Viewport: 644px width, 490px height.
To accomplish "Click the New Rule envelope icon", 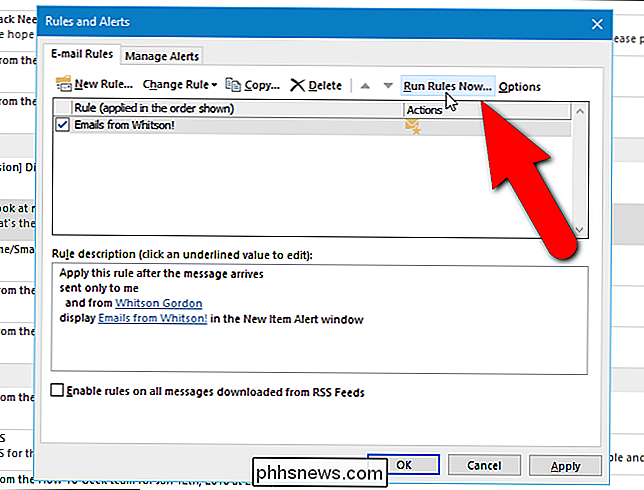I will (x=64, y=86).
